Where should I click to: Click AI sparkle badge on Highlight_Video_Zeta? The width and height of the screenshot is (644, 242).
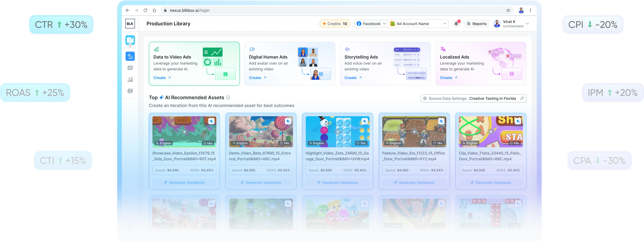click(x=365, y=121)
